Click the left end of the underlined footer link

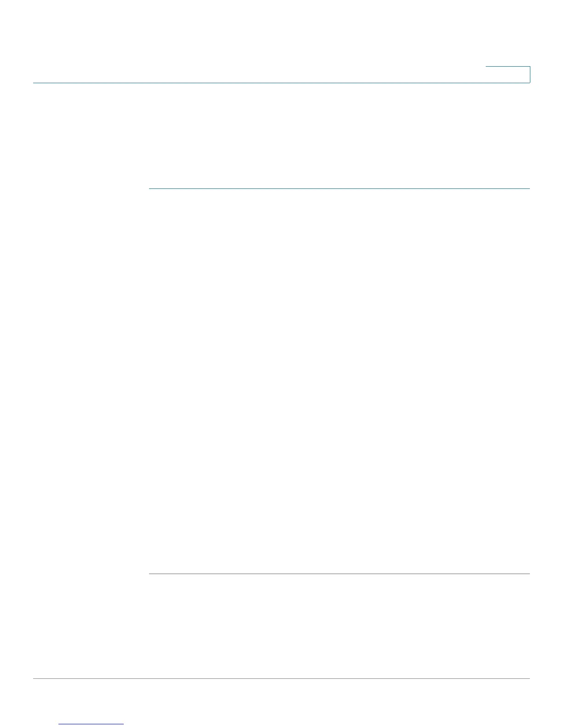point(61,724)
